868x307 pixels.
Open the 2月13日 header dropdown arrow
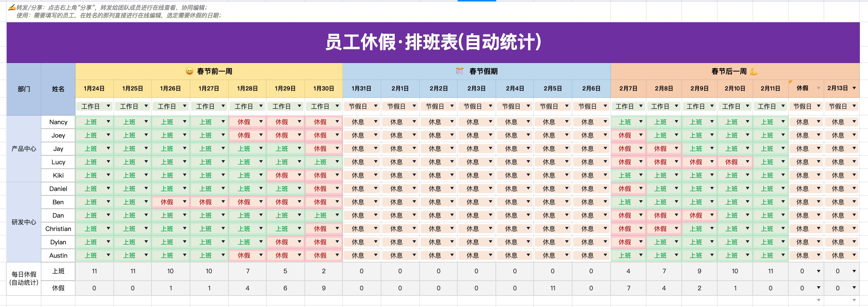click(x=854, y=88)
